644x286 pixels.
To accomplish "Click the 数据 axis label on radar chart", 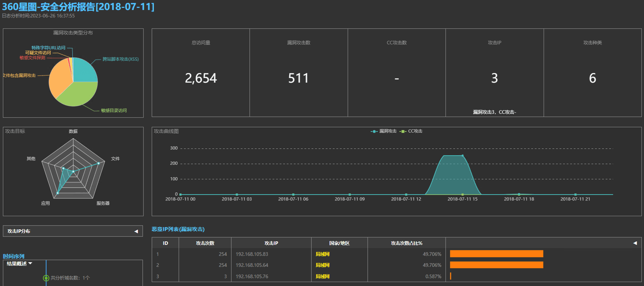I will (73, 131).
